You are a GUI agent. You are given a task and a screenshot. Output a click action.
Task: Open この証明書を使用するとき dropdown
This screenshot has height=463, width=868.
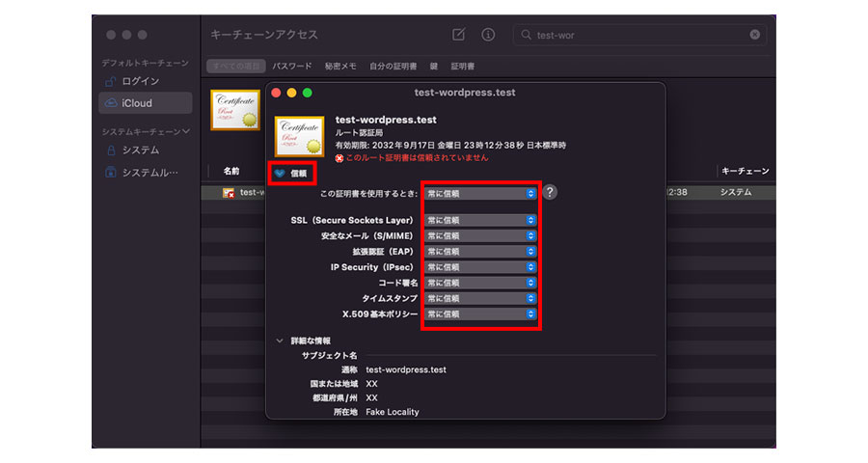click(x=480, y=193)
